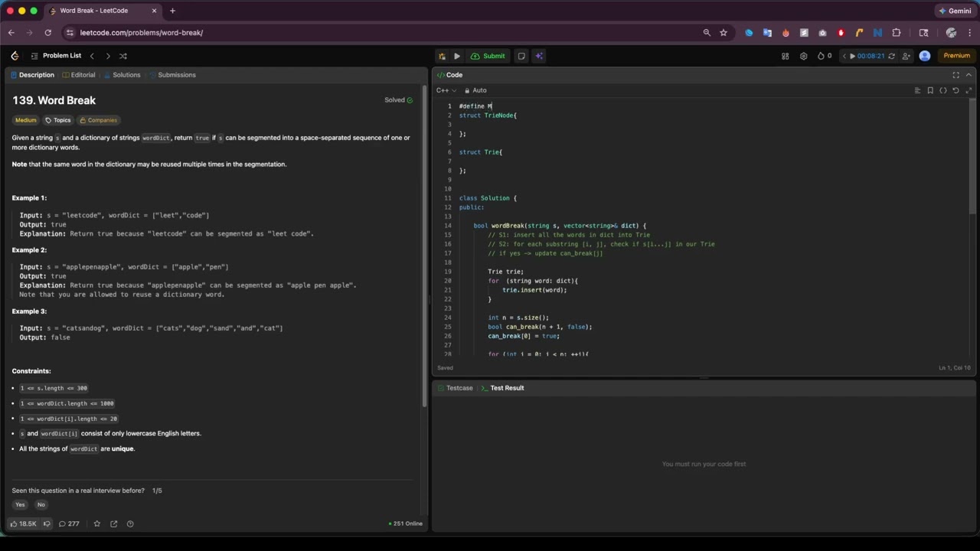This screenshot has width=980, height=551.
Task: Switch to the Testcase tab
Action: point(455,388)
